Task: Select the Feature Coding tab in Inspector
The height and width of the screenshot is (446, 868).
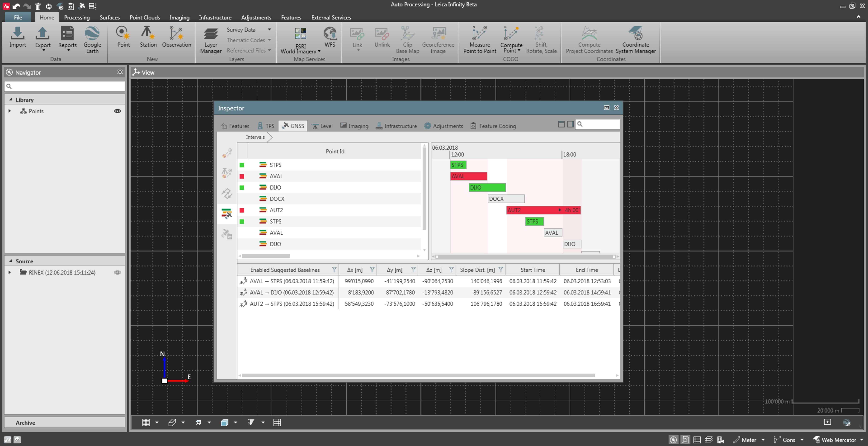Action: [x=493, y=126]
